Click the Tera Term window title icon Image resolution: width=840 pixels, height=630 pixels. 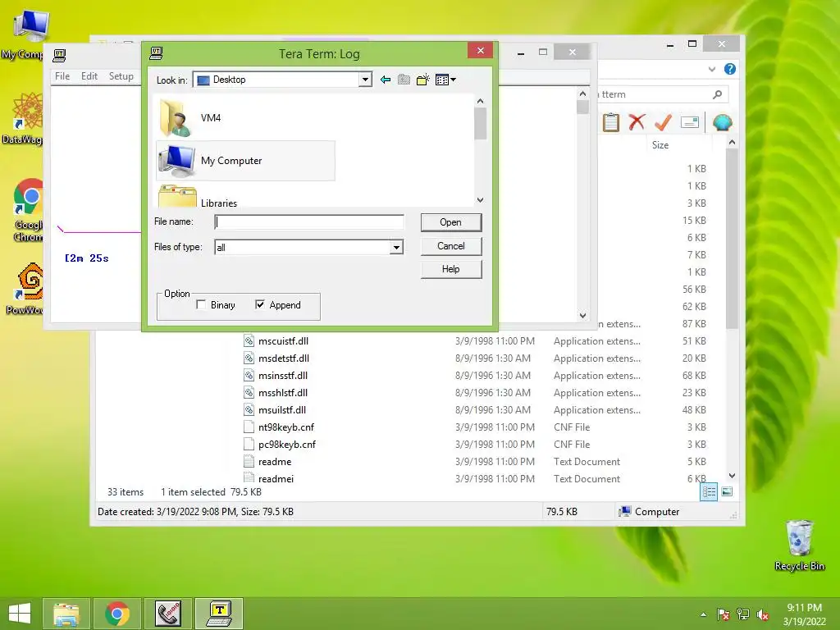pos(59,55)
